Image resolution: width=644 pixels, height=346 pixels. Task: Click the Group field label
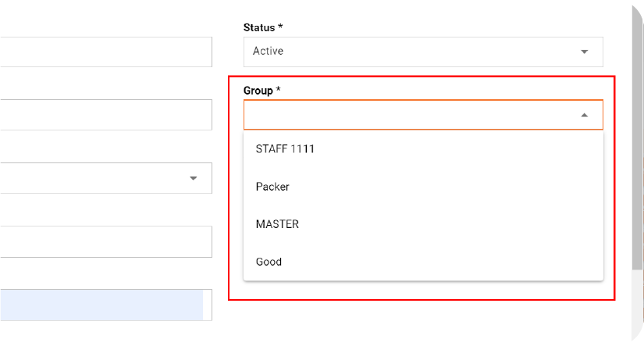click(x=258, y=91)
